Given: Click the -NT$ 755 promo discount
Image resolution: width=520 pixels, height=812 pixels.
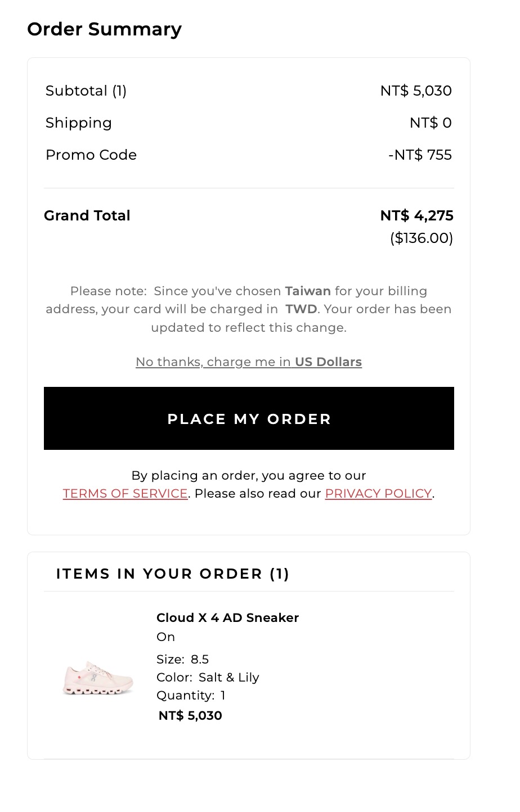Looking at the screenshot, I should coord(420,155).
